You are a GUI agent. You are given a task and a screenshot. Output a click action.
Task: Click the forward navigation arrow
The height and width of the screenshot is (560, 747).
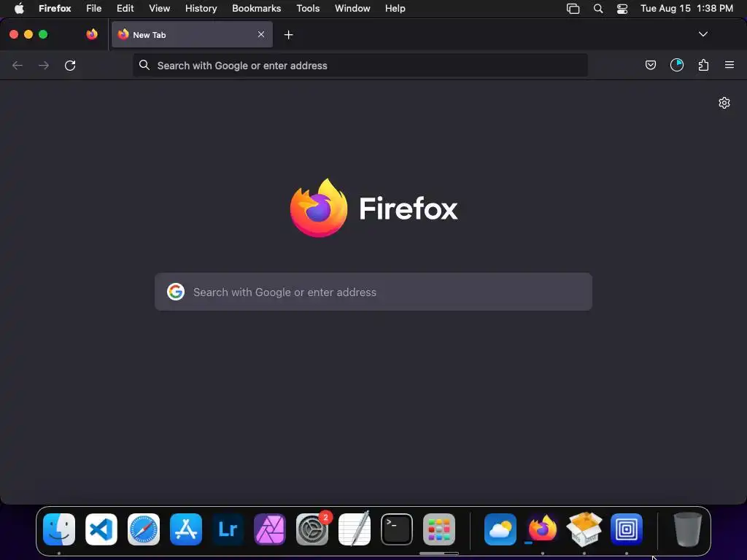[x=44, y=65]
